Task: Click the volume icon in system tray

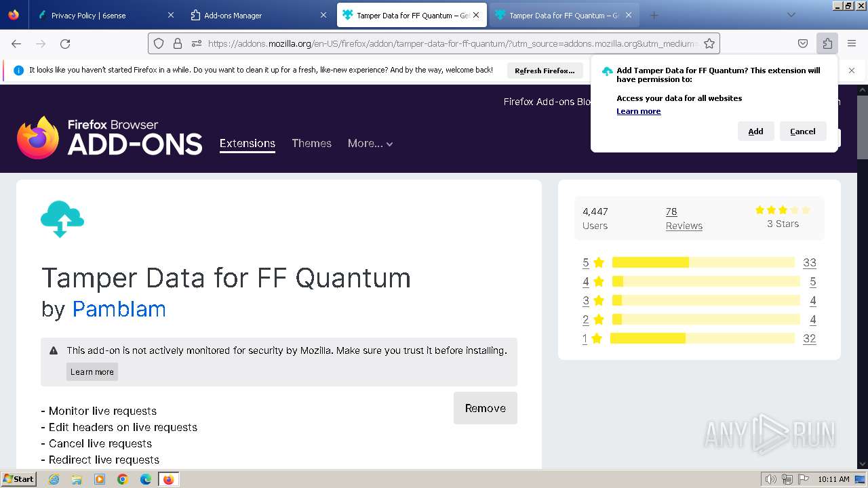Action: point(771,479)
